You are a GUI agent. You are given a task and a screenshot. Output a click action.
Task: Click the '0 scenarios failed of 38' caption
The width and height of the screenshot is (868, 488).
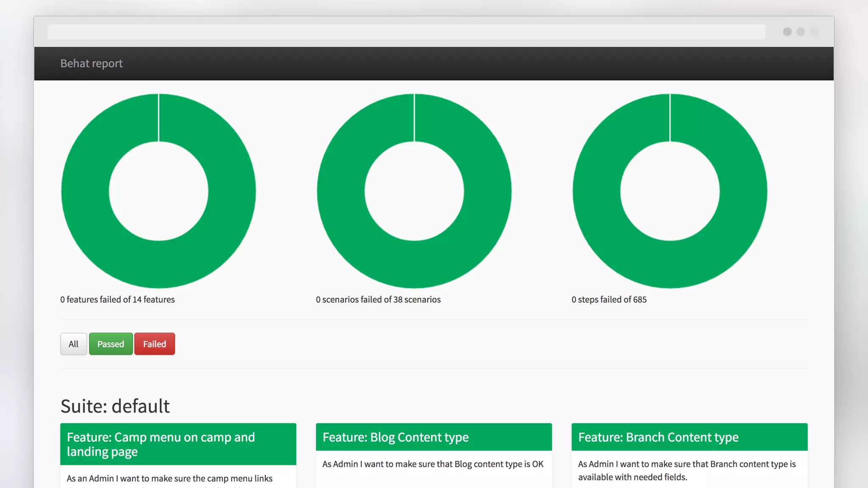(378, 299)
